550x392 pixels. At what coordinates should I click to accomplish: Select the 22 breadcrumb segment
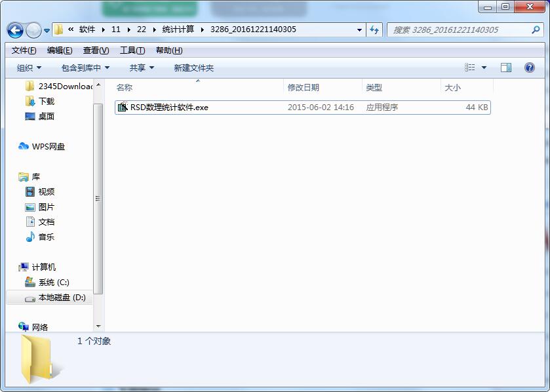tap(142, 29)
